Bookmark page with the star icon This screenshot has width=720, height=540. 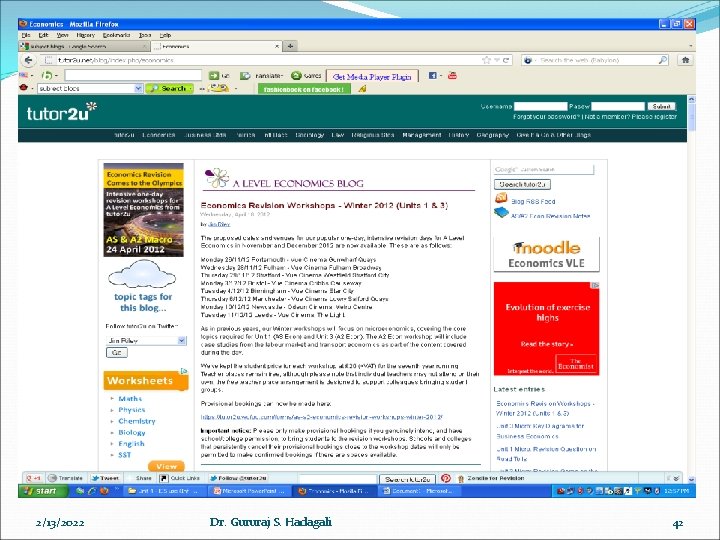point(486,60)
